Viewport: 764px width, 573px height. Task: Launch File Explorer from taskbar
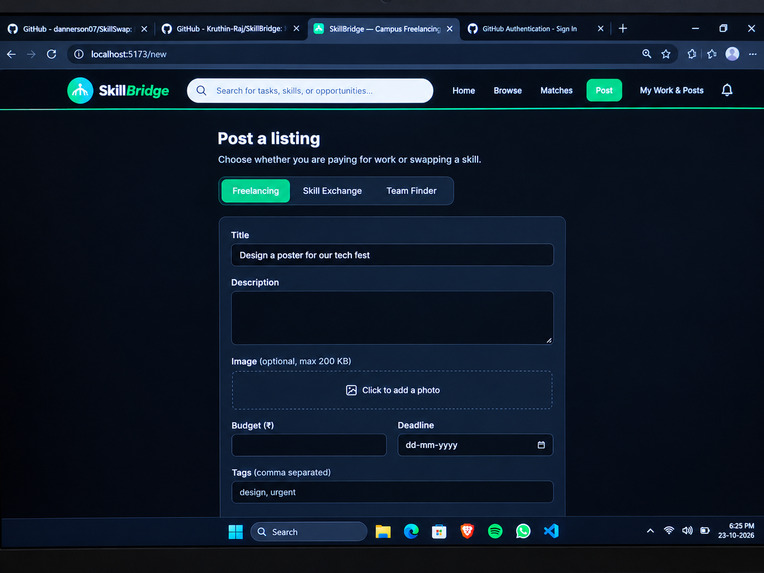pos(383,532)
